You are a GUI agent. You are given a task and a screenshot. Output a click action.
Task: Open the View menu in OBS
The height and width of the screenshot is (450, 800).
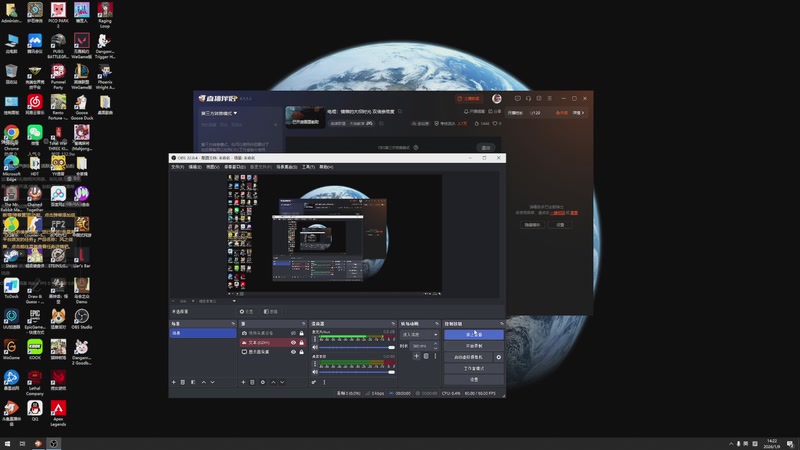(213, 167)
